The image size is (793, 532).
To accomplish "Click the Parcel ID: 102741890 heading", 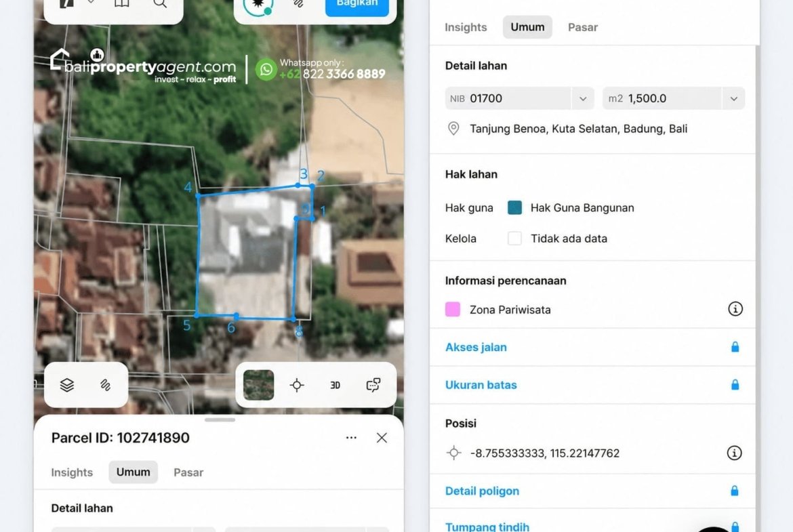I will tap(121, 438).
